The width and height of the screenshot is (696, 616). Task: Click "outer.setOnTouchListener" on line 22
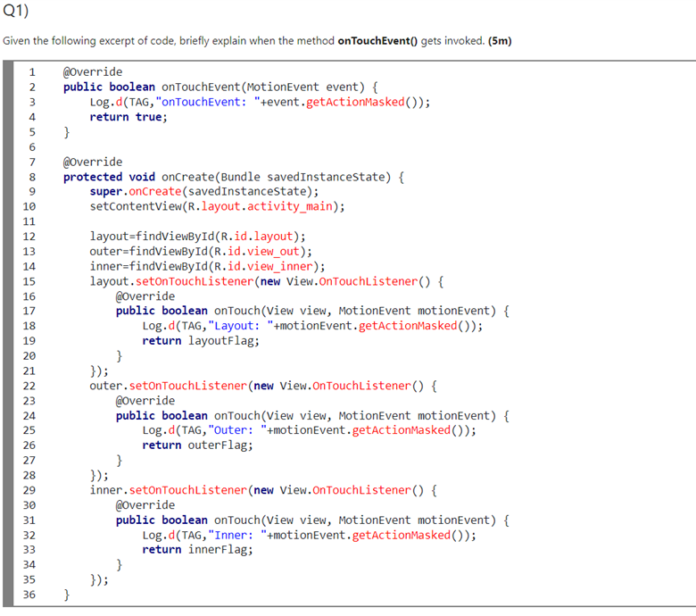pyautogui.click(x=169, y=386)
